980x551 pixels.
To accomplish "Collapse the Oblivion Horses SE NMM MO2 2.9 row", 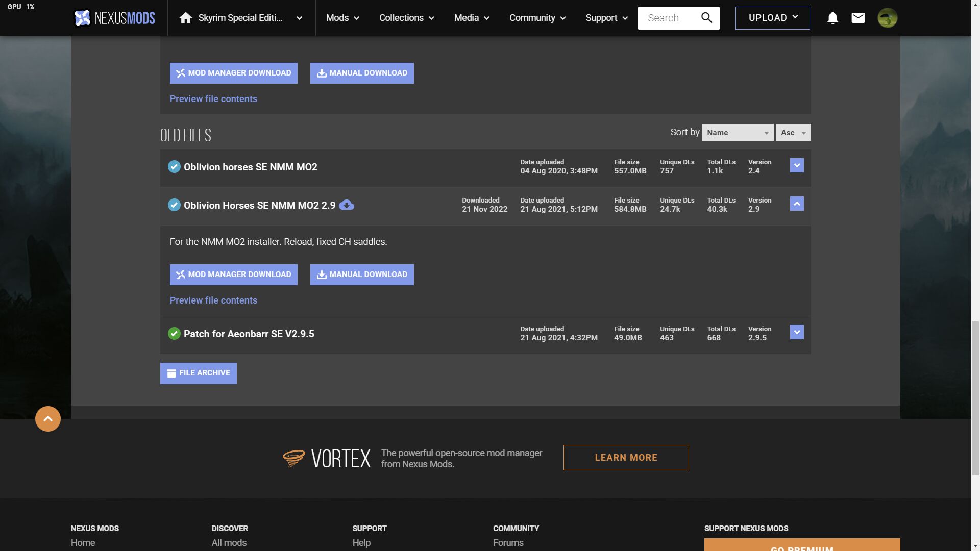I will click(x=797, y=204).
